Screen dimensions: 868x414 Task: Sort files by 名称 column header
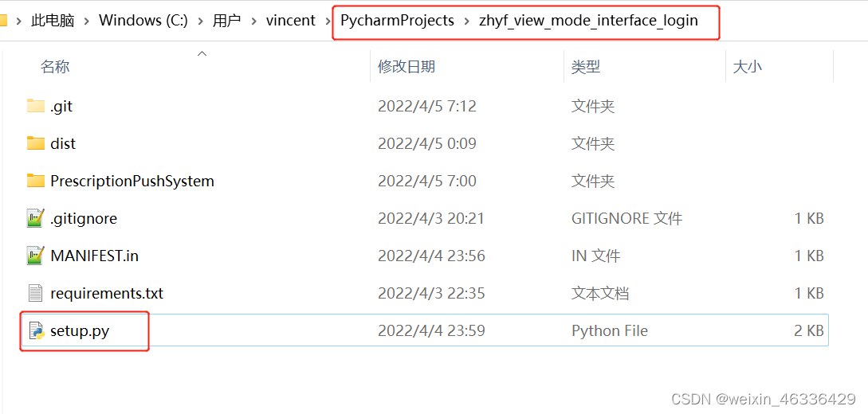tap(55, 67)
